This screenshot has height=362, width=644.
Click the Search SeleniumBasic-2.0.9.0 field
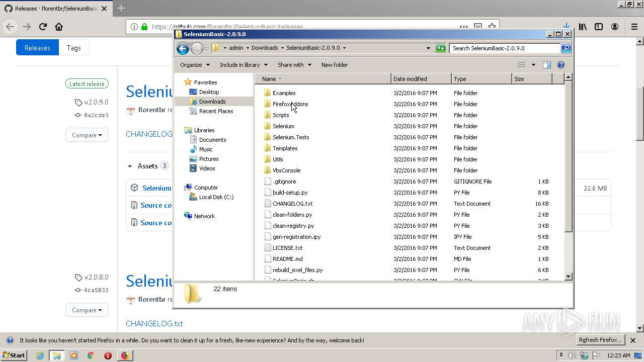(505, 48)
